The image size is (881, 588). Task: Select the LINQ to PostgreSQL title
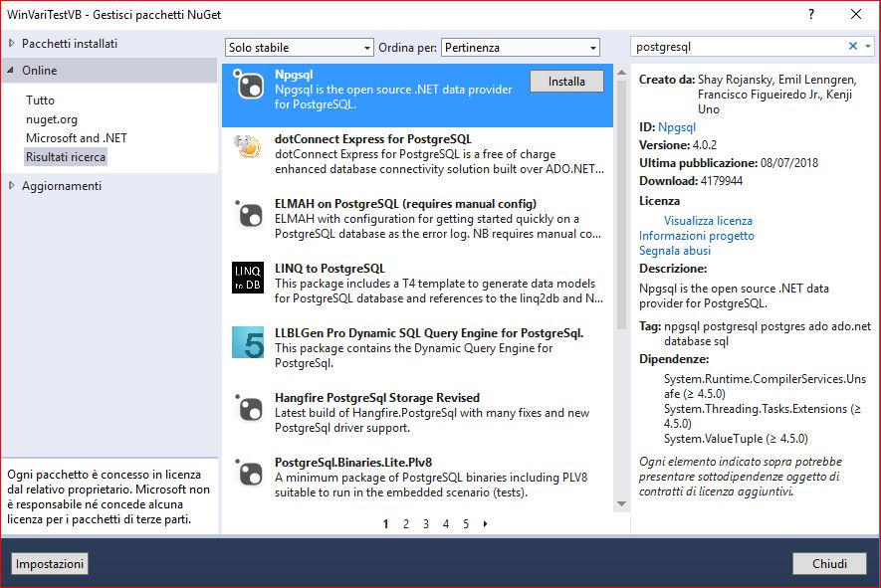330,269
